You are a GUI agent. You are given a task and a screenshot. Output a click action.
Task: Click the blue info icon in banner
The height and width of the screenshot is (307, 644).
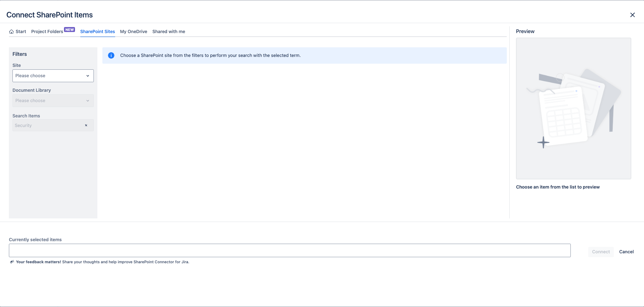(111, 55)
